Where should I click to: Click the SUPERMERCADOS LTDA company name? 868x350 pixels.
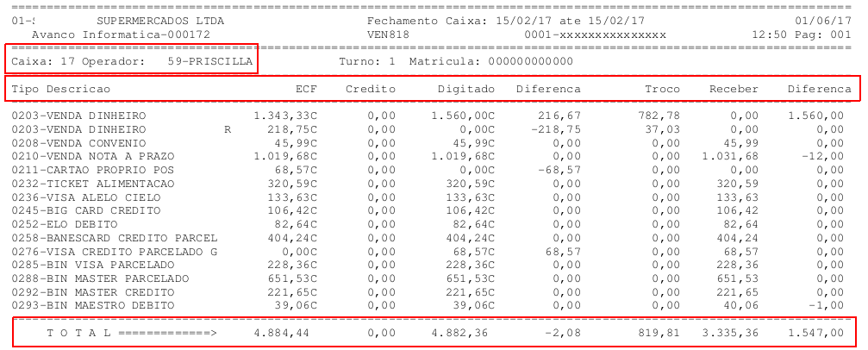[158, 19]
